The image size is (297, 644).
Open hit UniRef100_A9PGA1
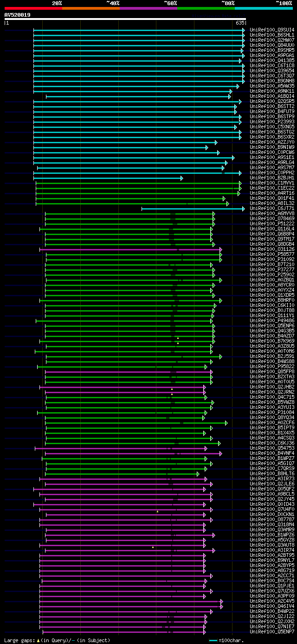click(272, 56)
